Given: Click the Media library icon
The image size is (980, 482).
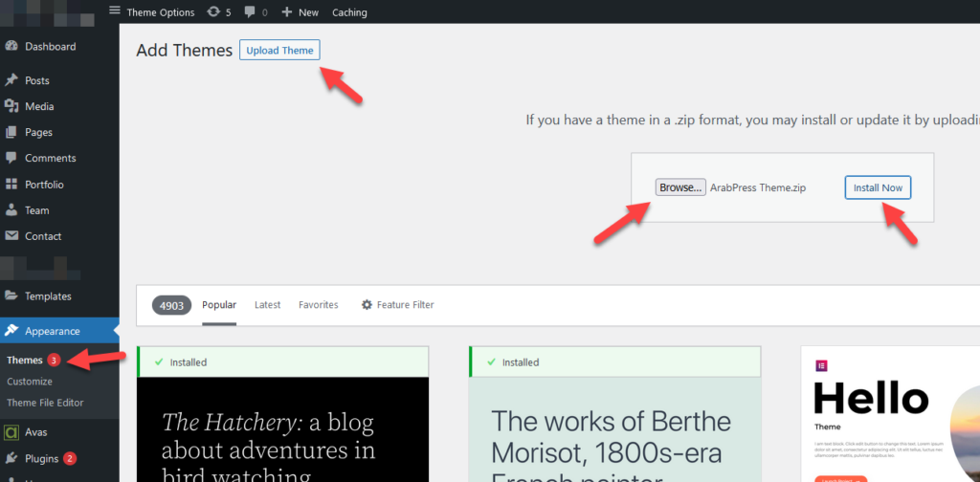Looking at the screenshot, I should pos(11,106).
